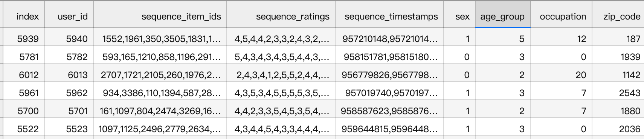Select zip_code cell 2543
This screenshot has width=644, height=139.
pos(618,93)
